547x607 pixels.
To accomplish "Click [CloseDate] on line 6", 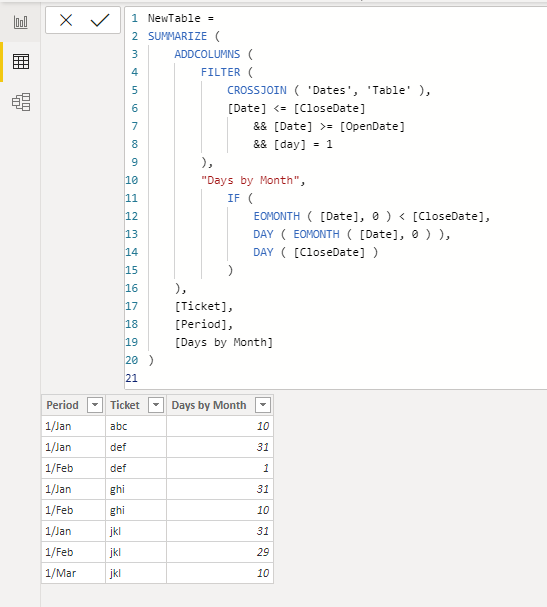I will click(329, 108).
